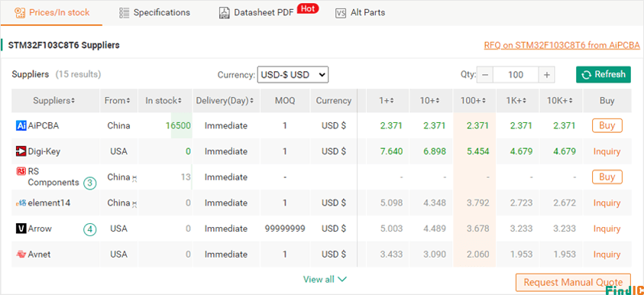Click the 15 results count text
This screenshot has height=295, width=644.
coord(78,74)
